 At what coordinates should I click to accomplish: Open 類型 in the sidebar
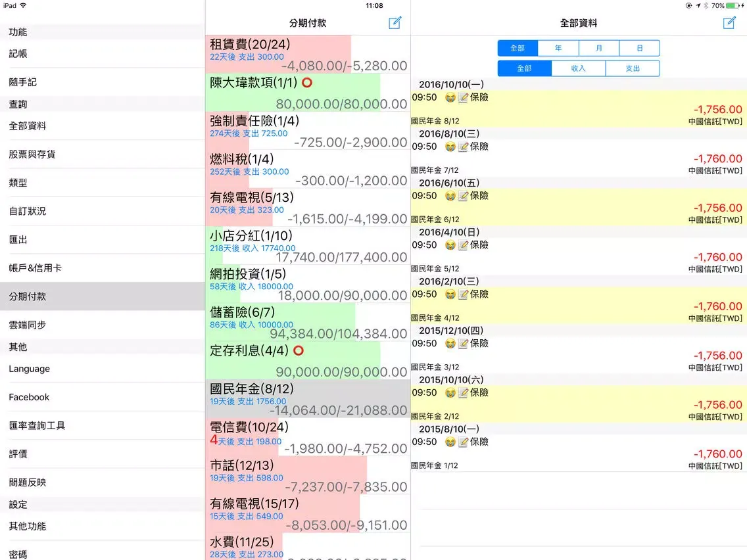pyautogui.click(x=103, y=183)
